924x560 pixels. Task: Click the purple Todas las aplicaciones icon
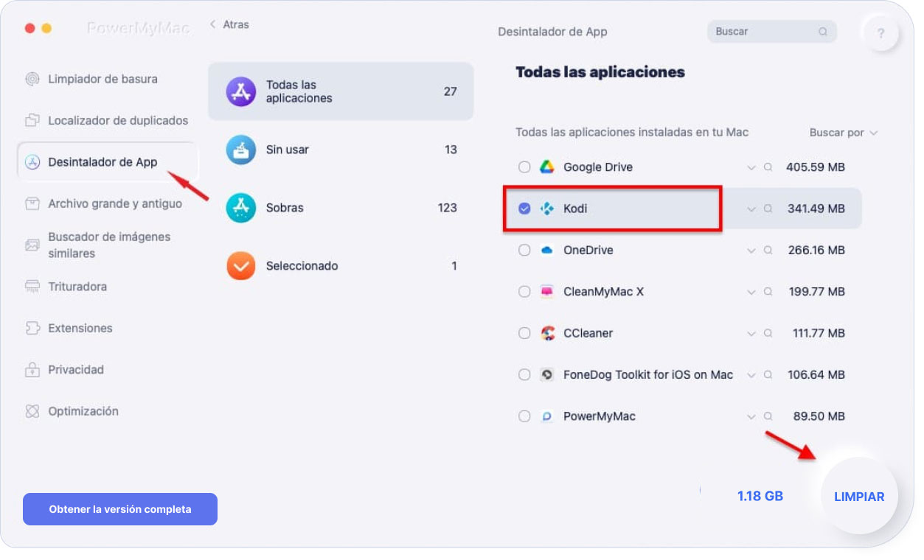point(241,91)
